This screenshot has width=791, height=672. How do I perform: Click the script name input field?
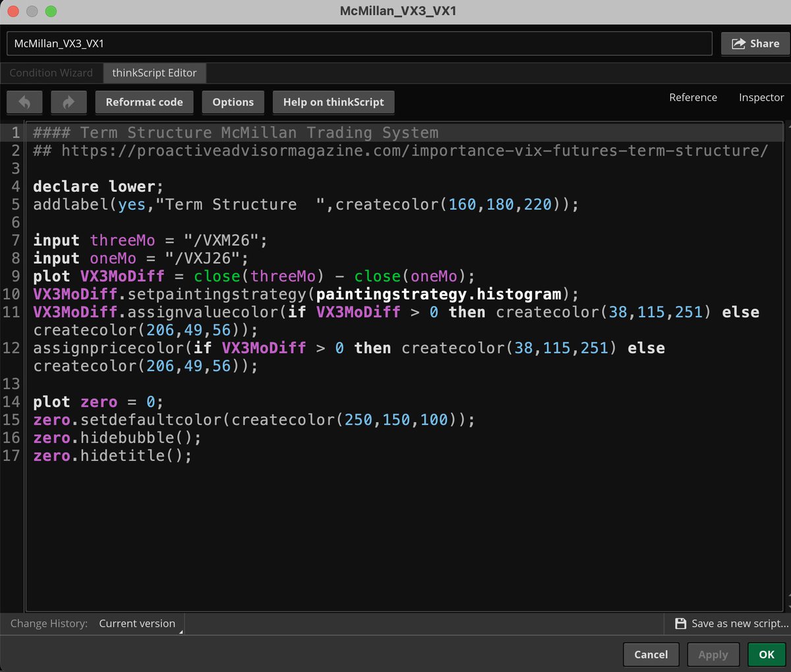tap(359, 44)
